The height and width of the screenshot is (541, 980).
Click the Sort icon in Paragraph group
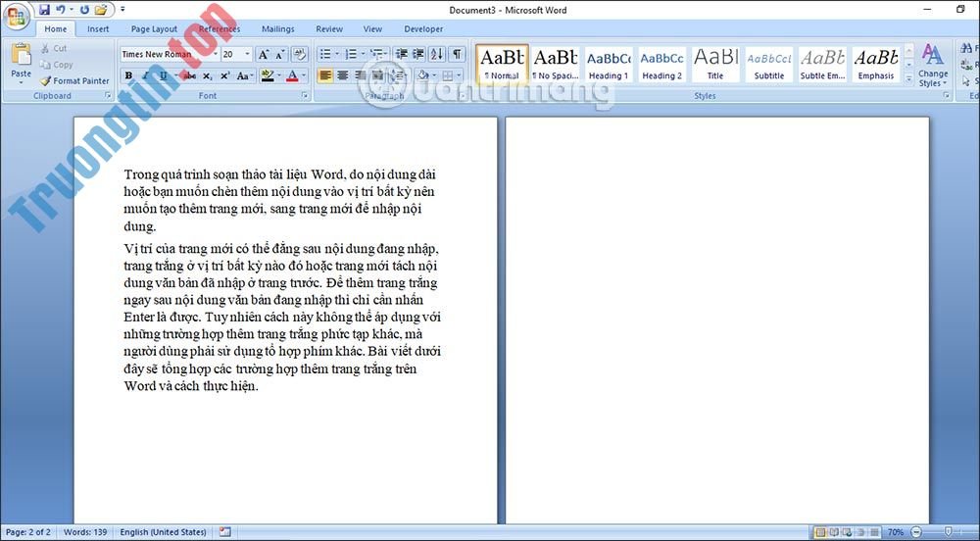point(436,55)
